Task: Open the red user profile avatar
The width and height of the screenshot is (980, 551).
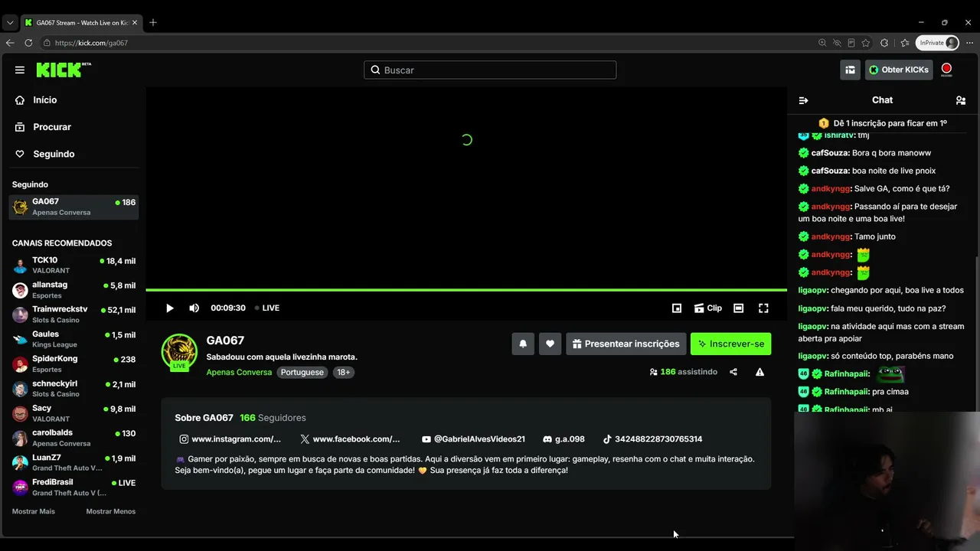Action: (x=946, y=70)
